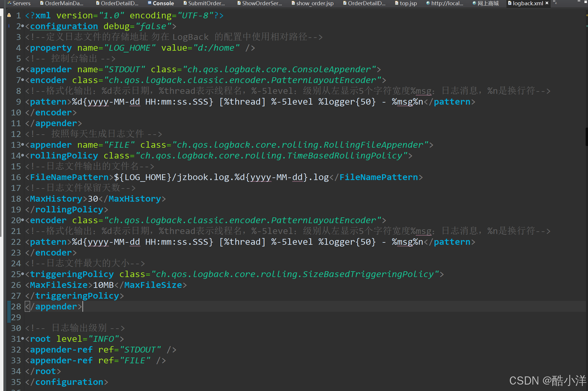Click the globe icon on 网上商城 tab

click(474, 3)
